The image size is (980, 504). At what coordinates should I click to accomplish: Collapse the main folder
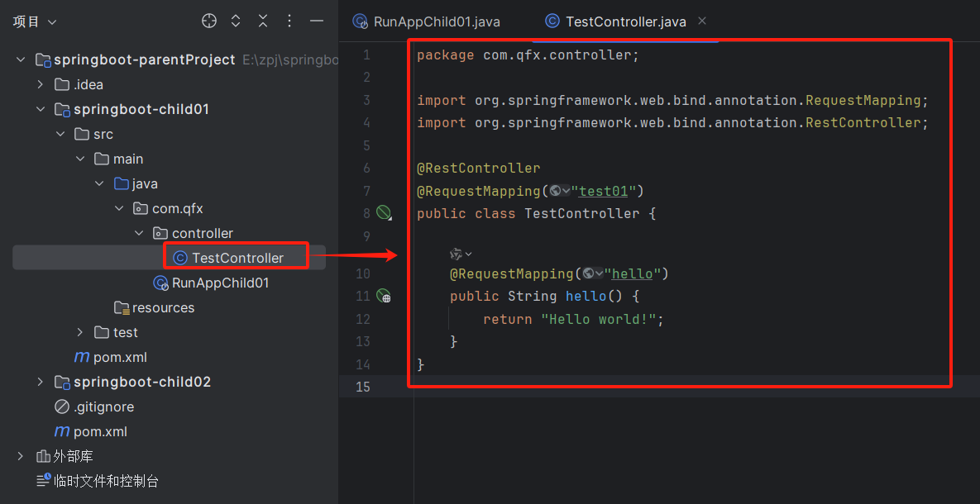tap(80, 159)
